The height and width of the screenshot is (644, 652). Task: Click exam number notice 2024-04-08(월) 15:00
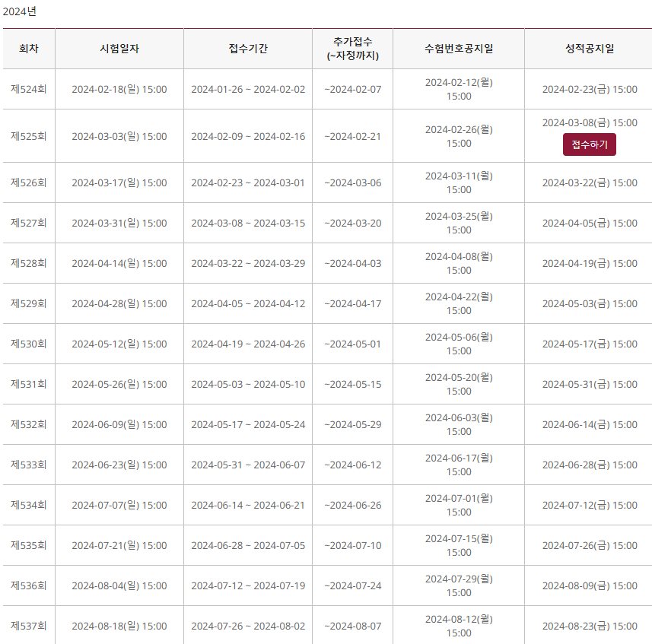tap(459, 263)
